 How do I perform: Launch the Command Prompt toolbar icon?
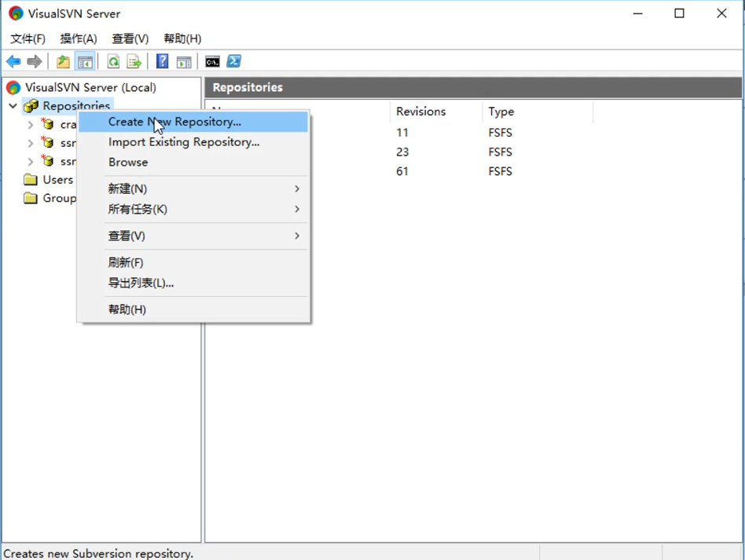212,61
